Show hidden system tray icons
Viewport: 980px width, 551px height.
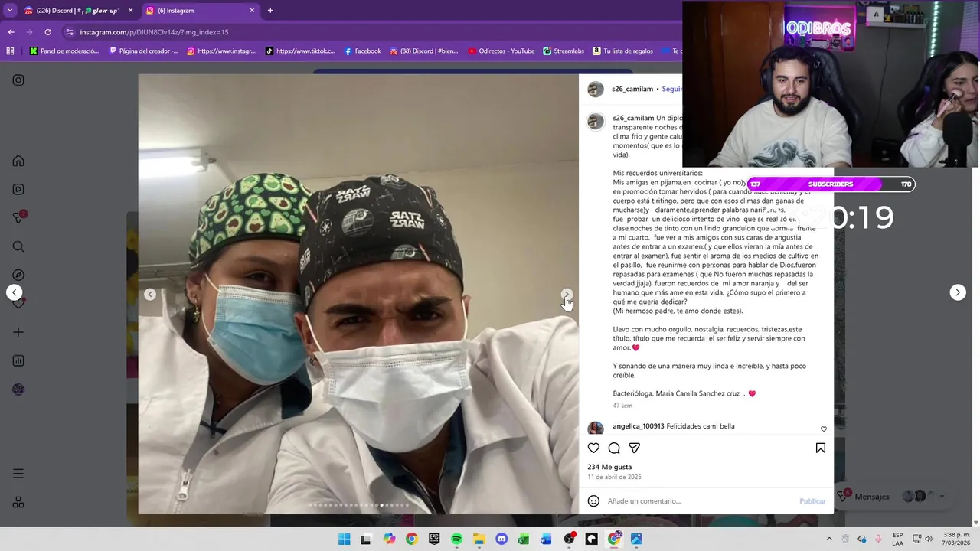[x=828, y=539]
